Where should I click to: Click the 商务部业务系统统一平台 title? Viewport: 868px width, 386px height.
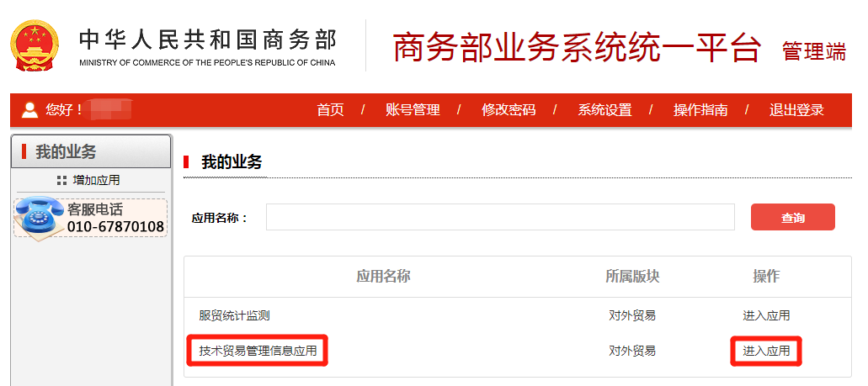click(577, 48)
